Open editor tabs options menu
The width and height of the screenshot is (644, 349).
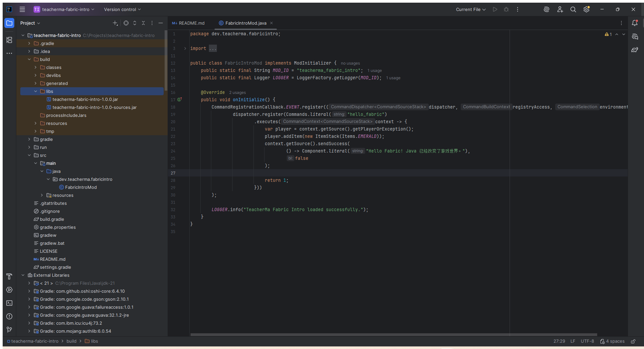621,23
